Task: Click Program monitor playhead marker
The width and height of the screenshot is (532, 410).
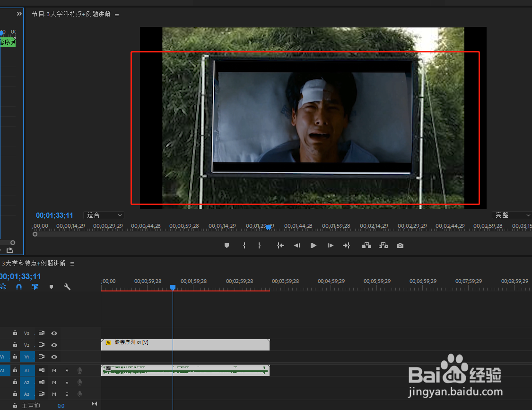Action: click(x=269, y=227)
